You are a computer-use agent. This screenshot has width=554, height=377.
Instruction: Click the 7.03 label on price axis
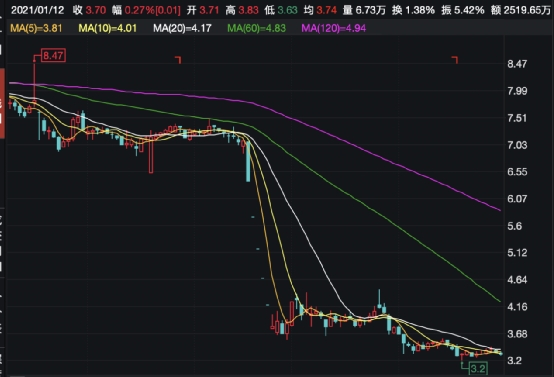(x=517, y=145)
